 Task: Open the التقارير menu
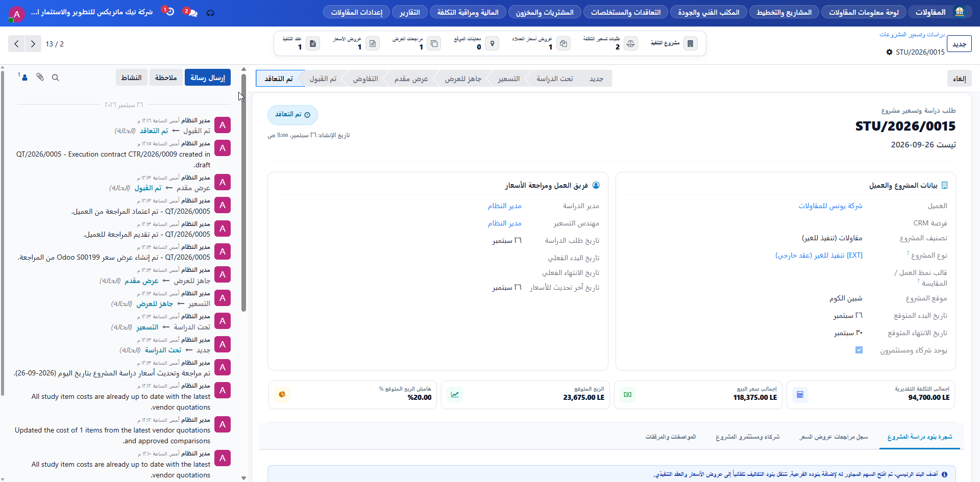[410, 12]
